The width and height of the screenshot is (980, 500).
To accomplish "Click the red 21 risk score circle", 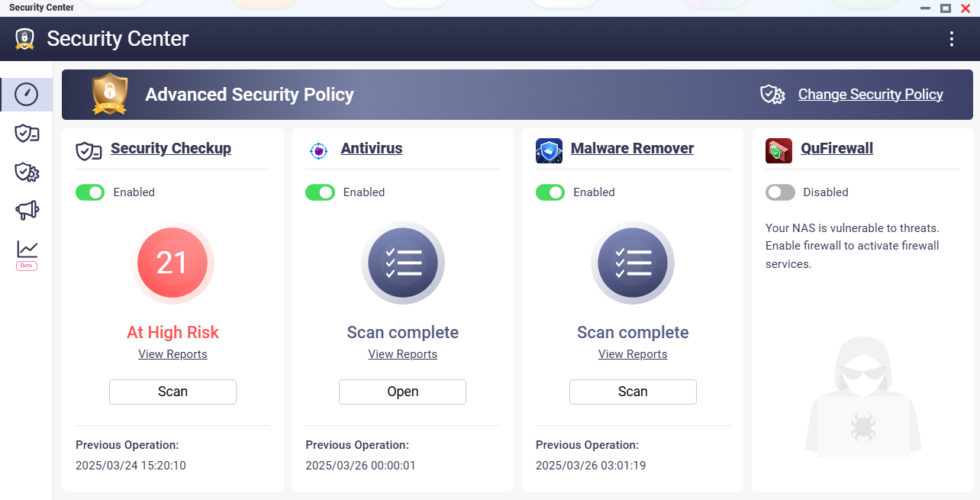I will coord(172,263).
